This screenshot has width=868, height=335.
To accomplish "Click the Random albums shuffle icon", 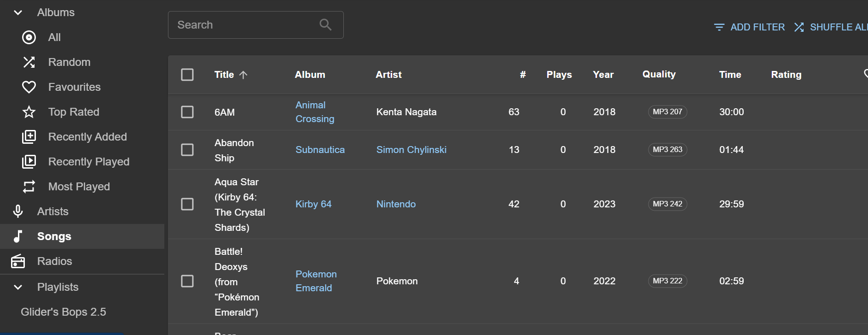I will click(29, 62).
